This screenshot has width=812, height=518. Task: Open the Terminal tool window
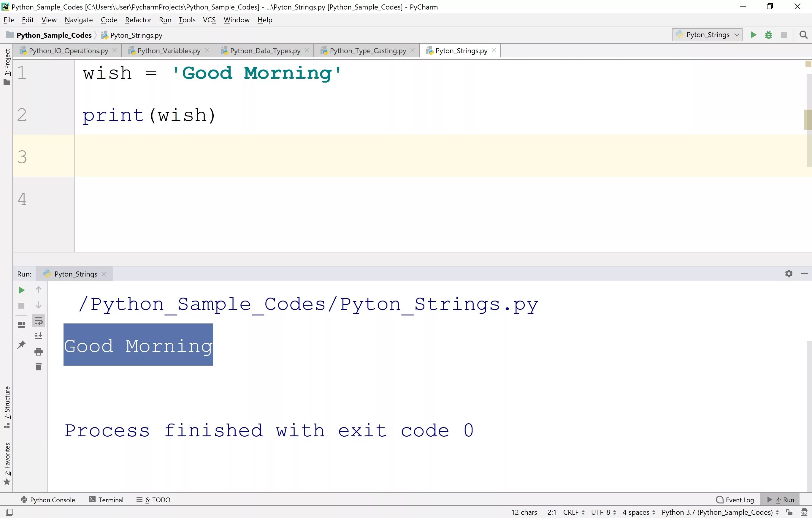coord(106,500)
